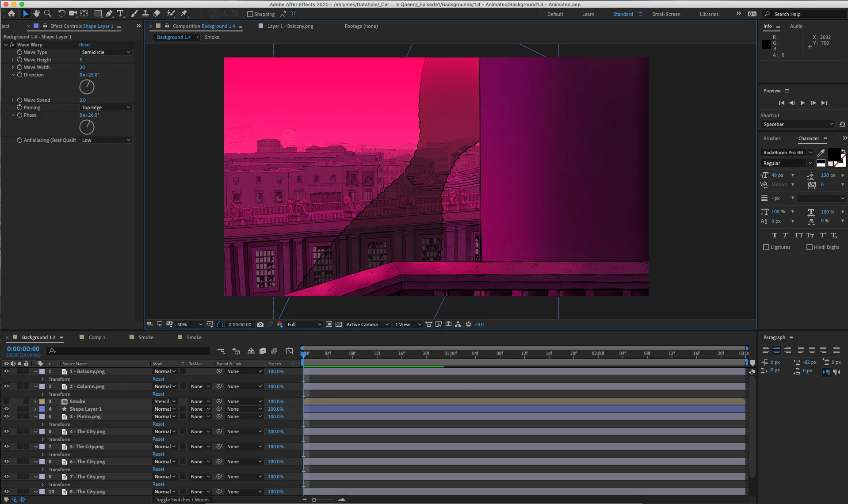Image resolution: width=848 pixels, height=504 pixels.
Task: Jump to first frame in Preview panel
Action: click(x=781, y=103)
